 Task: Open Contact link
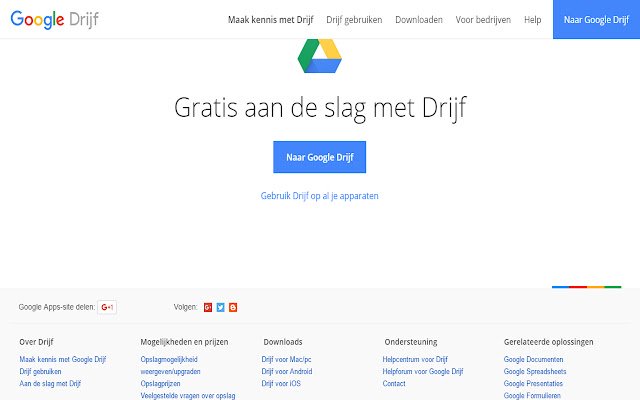click(394, 384)
